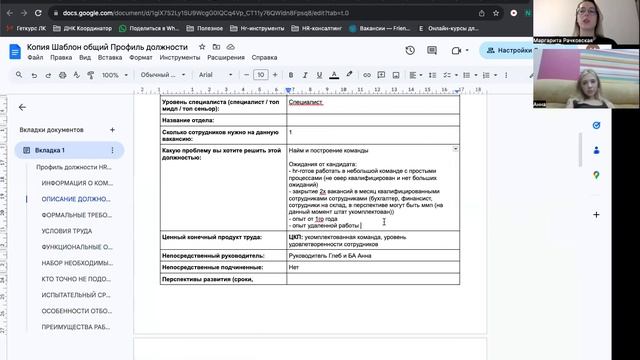Open highlight color picker

[349, 75]
